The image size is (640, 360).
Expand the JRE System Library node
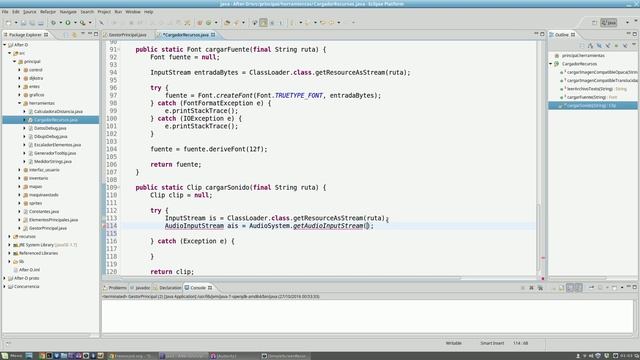point(10,245)
